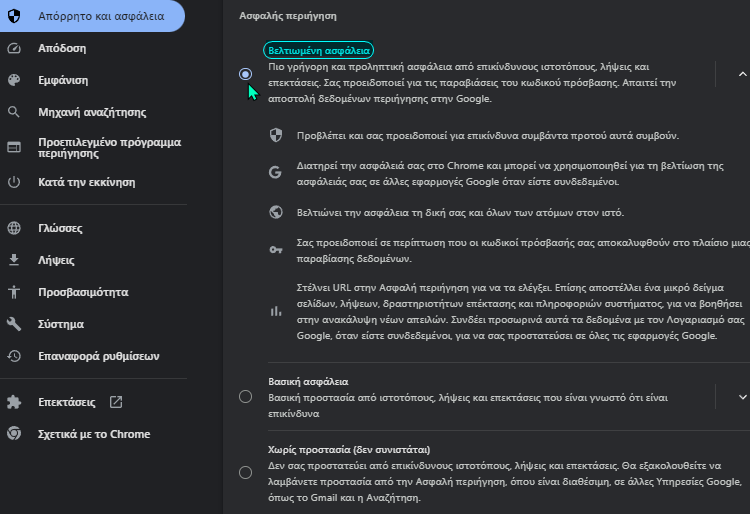Click the Ασφαλής περιήγηση section heading
Screen dimensions: 750x514
[288, 16]
